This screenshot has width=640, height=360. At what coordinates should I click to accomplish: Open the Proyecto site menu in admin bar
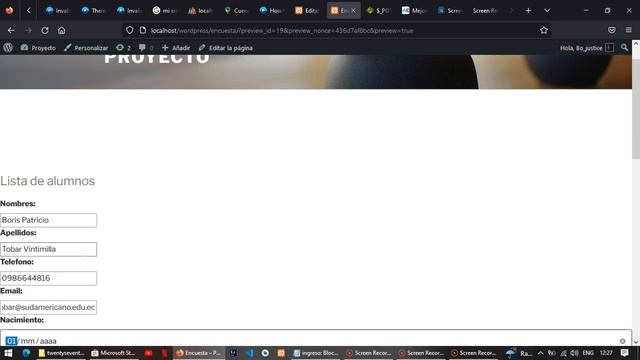(x=38, y=48)
